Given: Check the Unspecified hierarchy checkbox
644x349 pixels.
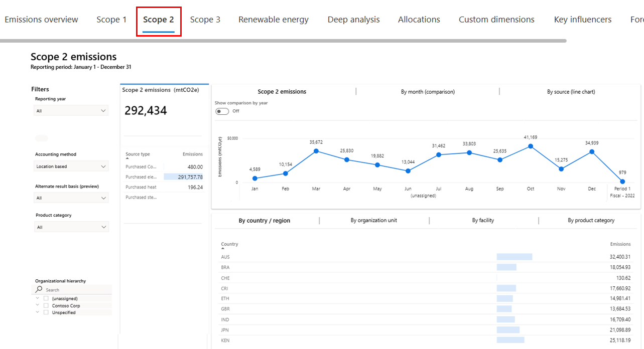Looking at the screenshot, I should click(x=46, y=312).
